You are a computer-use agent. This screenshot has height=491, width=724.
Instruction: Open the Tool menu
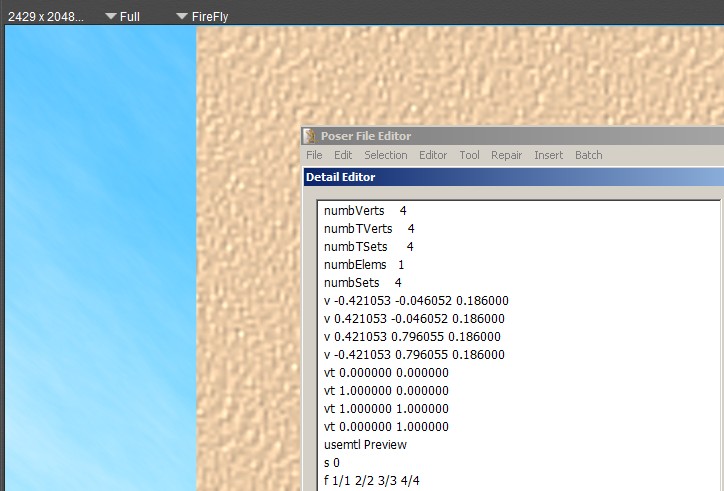point(469,155)
